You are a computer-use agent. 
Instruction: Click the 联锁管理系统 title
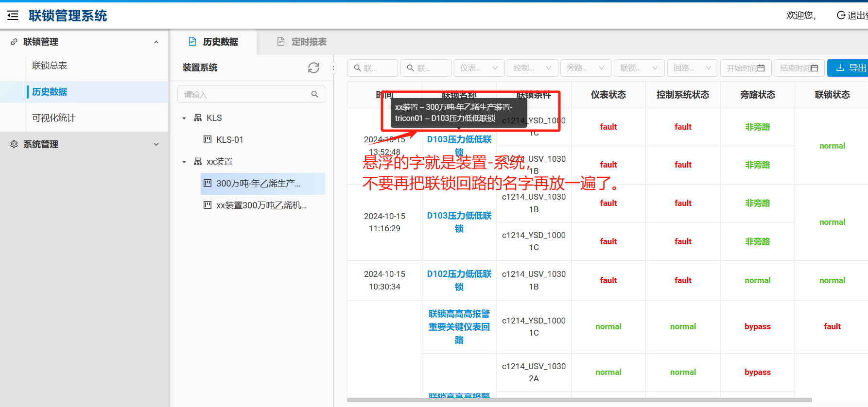(x=68, y=16)
